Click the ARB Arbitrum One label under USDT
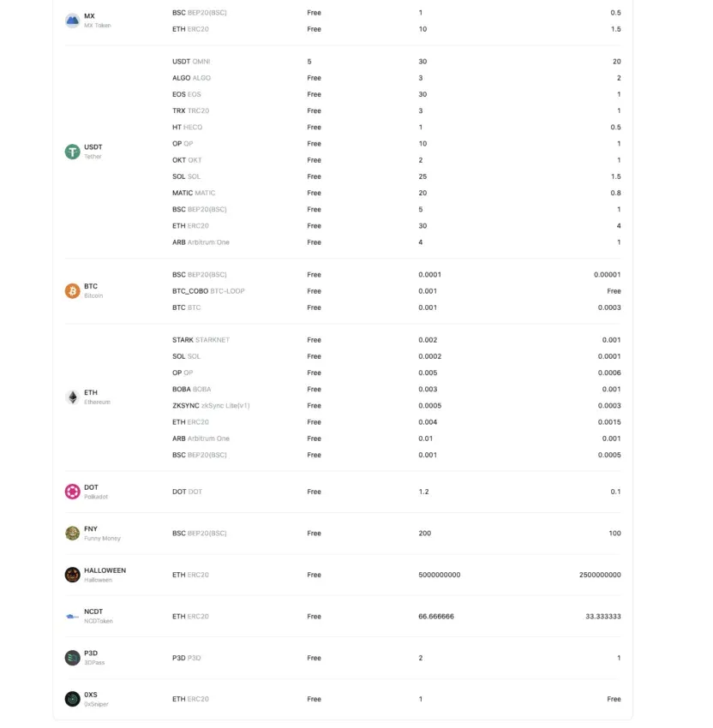Screen dimensions: 713x728 (x=201, y=242)
